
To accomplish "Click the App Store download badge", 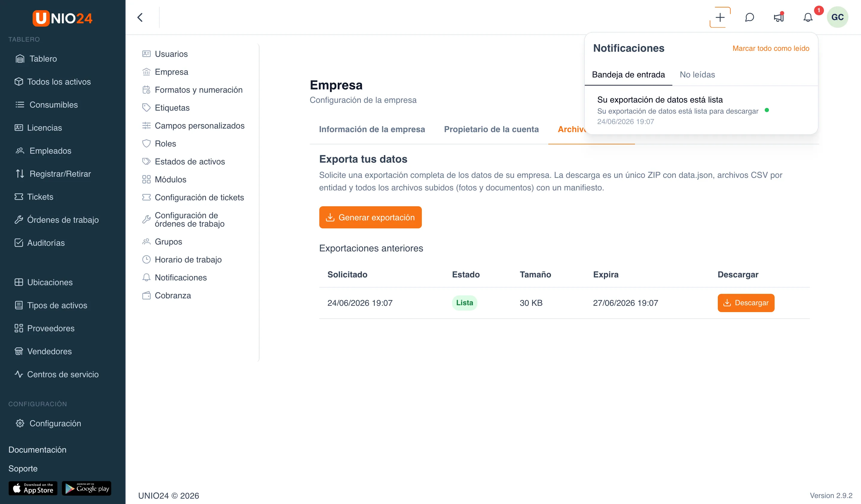I will tap(33, 488).
